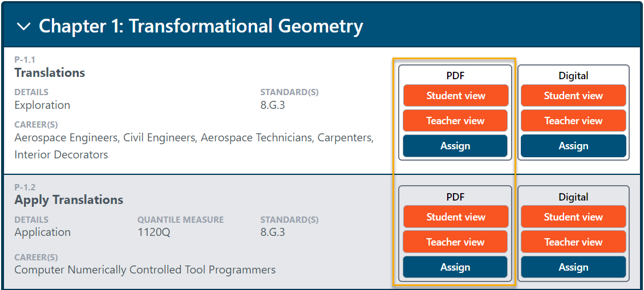Open Digital Student view for Apply Translations
The height and width of the screenshot is (290, 644).
click(573, 217)
